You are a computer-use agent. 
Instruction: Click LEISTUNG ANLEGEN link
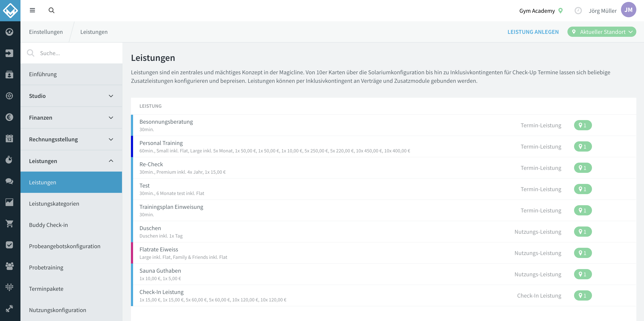(x=533, y=32)
